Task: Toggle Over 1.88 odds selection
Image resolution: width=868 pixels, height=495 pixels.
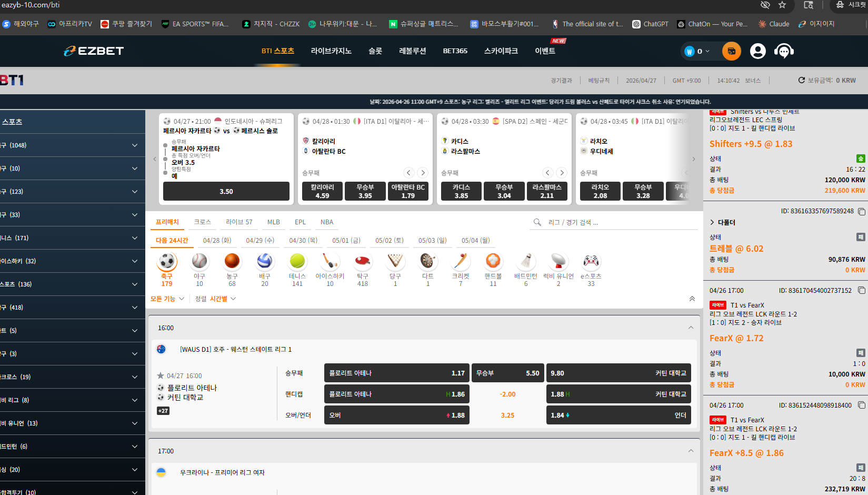Action: click(x=396, y=415)
